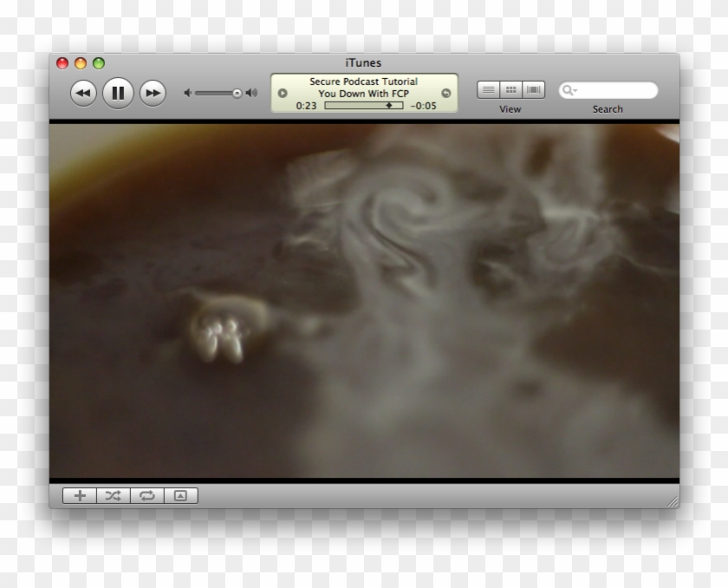Toggle repeat mode
Image resolution: width=728 pixels, height=588 pixels.
click(146, 496)
